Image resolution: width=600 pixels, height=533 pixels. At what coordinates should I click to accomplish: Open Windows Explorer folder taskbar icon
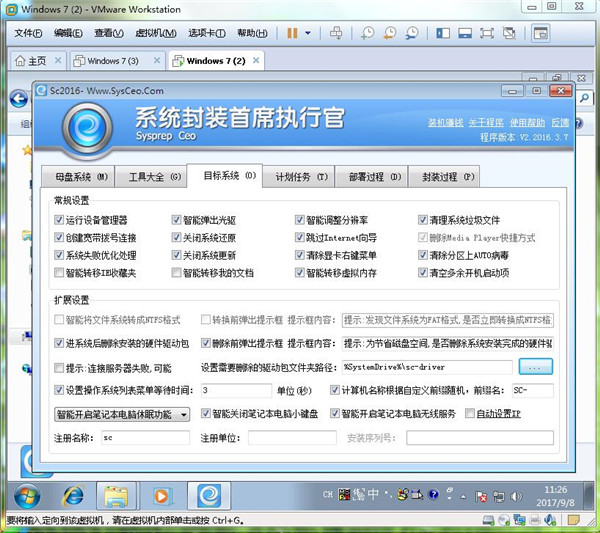click(x=116, y=496)
